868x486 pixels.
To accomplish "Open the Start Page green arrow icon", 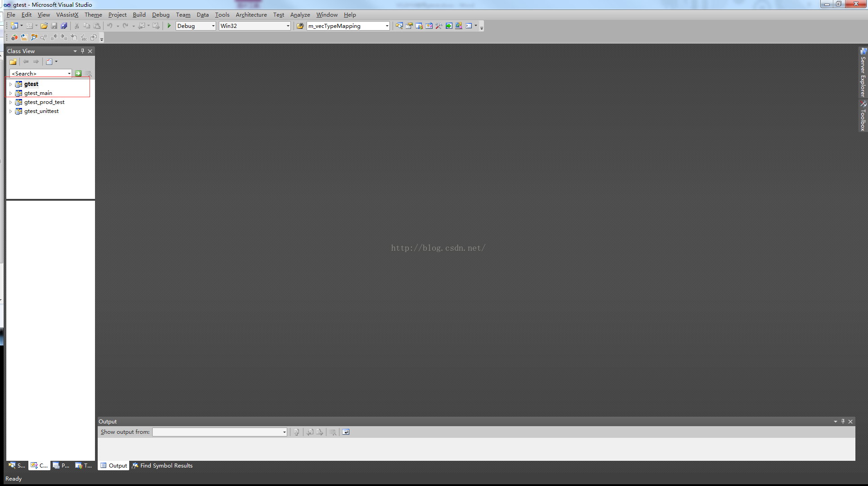I will pyautogui.click(x=449, y=26).
